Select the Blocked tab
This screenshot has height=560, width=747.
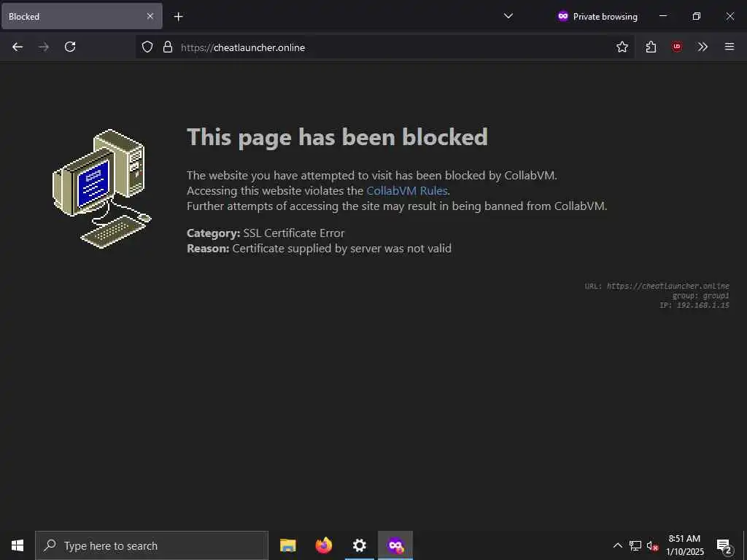point(82,16)
